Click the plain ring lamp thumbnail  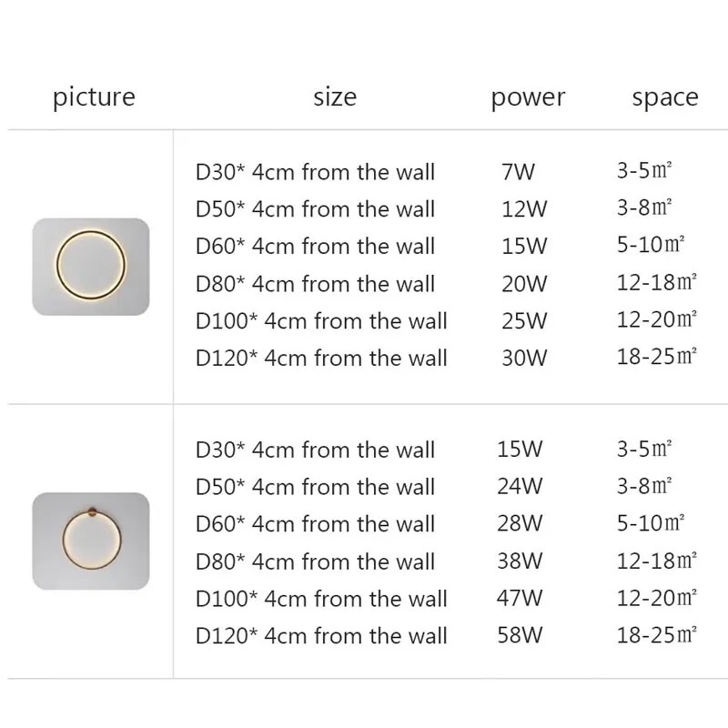click(91, 267)
